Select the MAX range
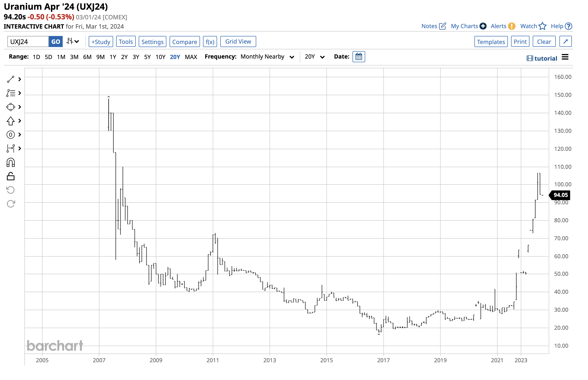588x380 pixels. (191, 57)
